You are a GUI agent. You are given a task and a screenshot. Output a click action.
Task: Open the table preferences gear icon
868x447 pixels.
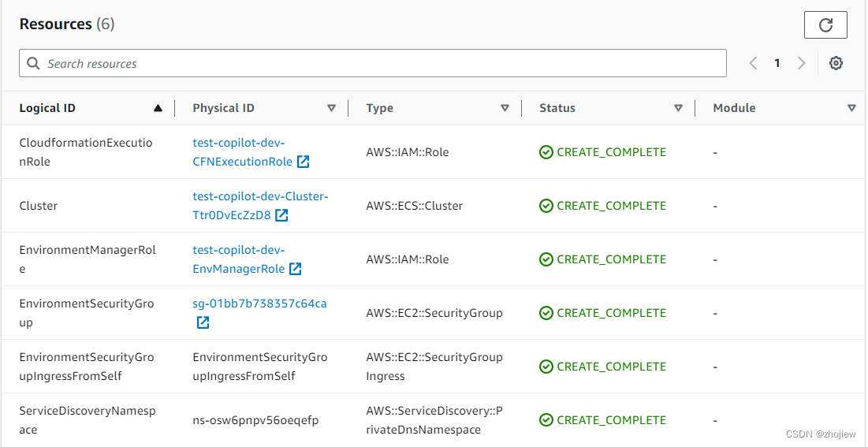click(836, 63)
